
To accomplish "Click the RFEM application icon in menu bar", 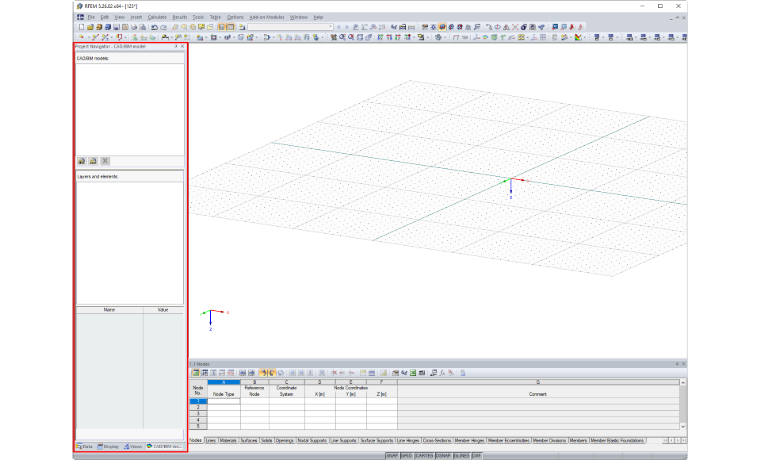I will tap(80, 17).
